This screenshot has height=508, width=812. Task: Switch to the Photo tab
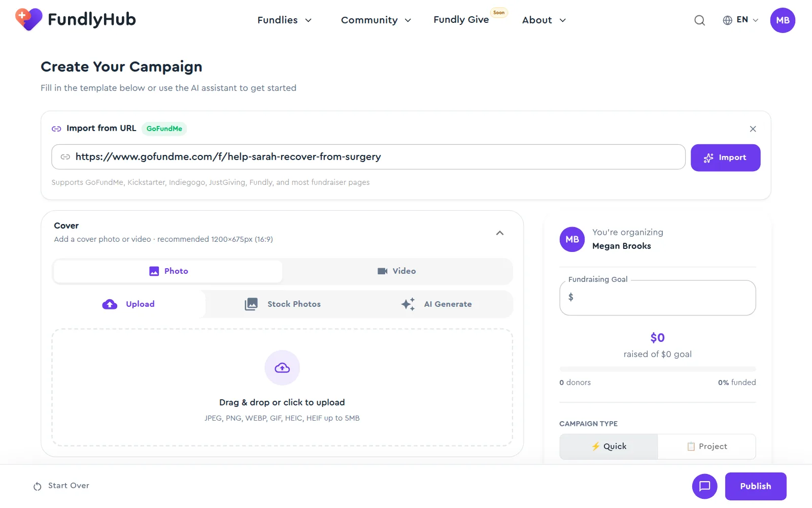pos(168,271)
